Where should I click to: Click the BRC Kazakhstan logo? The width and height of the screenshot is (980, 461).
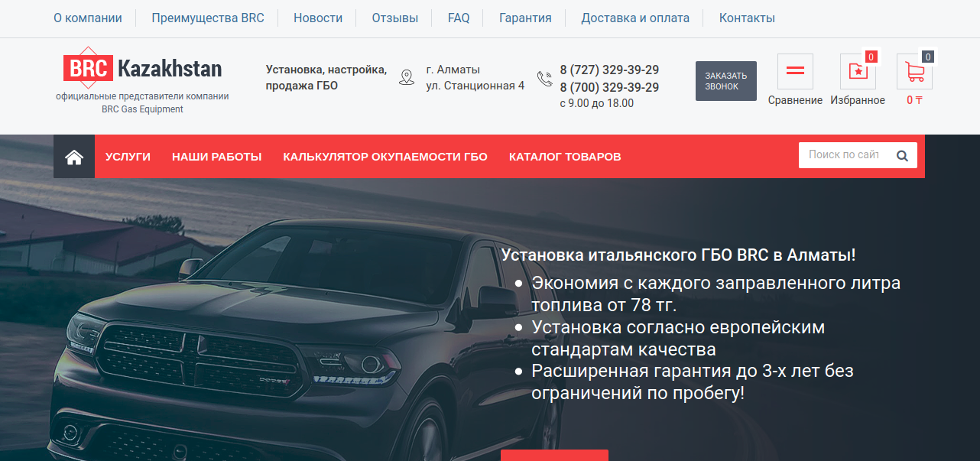pos(142,69)
